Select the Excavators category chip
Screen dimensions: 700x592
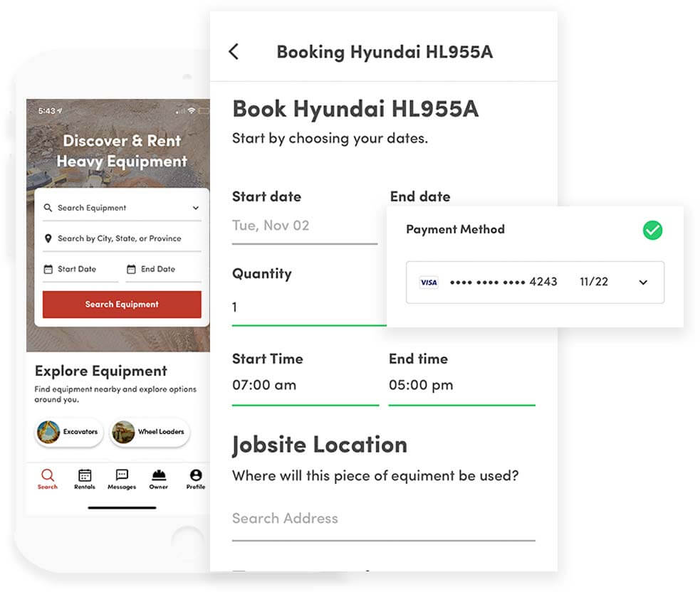pyautogui.click(x=69, y=432)
